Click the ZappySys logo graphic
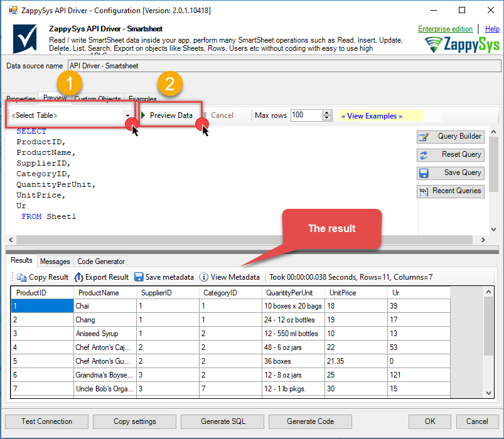This screenshot has height=439, width=504. click(x=462, y=45)
